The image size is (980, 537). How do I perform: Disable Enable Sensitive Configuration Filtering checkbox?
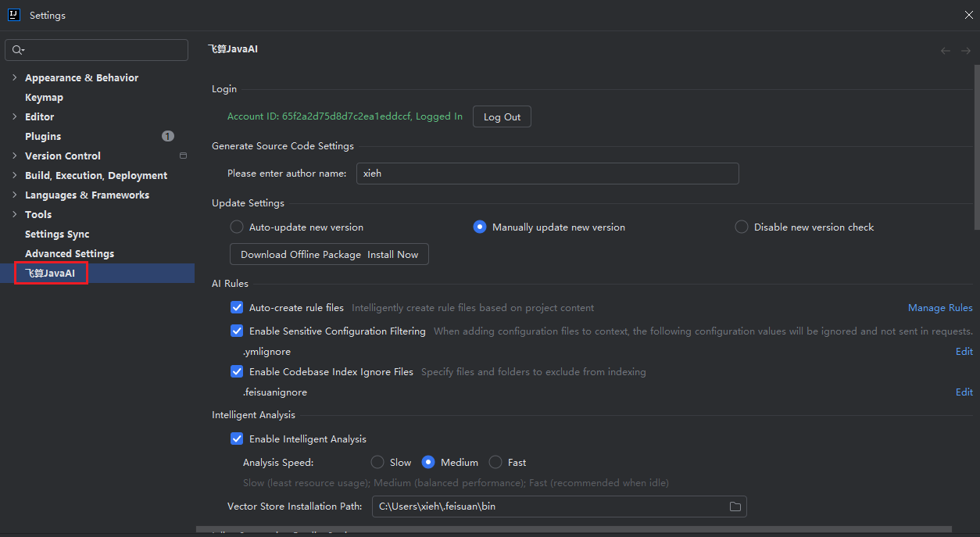pyautogui.click(x=237, y=331)
